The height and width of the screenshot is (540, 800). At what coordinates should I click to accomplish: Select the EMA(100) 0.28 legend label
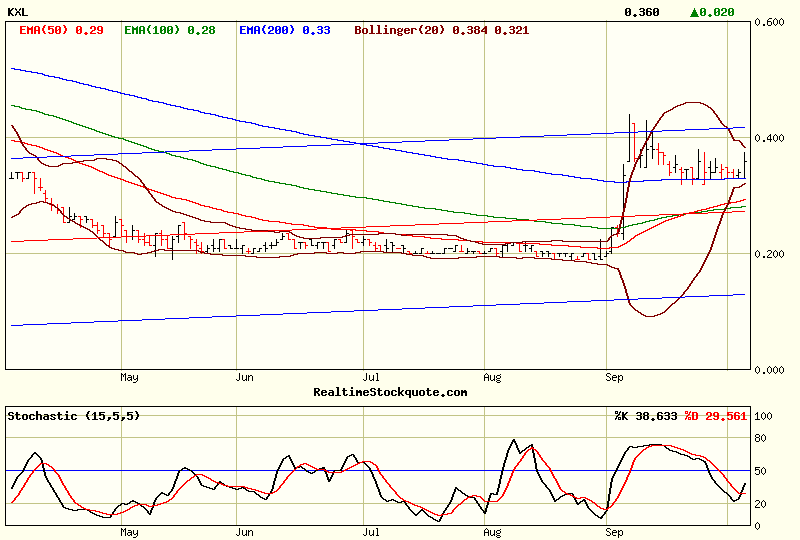tap(170, 30)
